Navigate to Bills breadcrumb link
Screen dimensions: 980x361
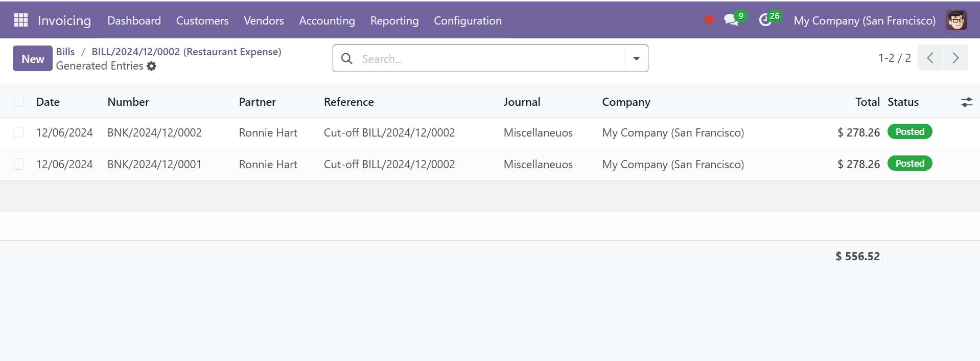[x=65, y=52]
